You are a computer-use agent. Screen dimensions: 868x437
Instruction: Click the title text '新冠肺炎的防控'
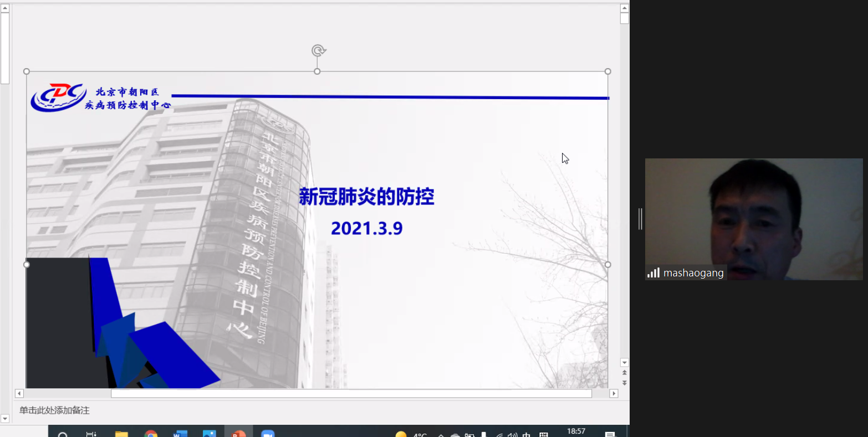[x=366, y=197]
